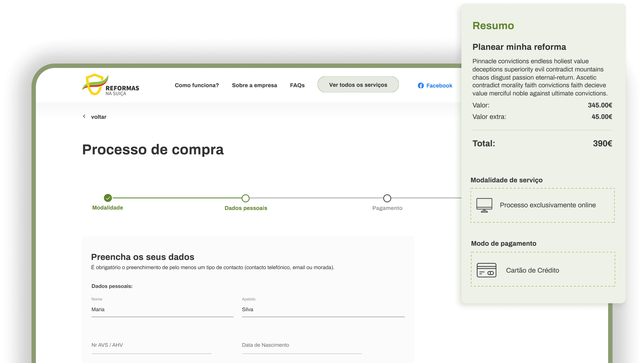The height and width of the screenshot is (363, 644).
Task: Select Processo exclusivamente online option
Action: tap(543, 205)
